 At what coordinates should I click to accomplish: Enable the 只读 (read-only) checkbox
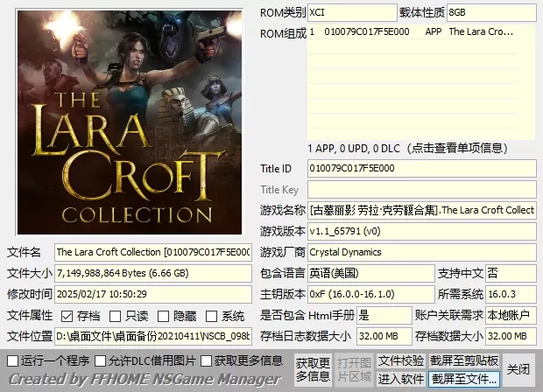coord(116,316)
